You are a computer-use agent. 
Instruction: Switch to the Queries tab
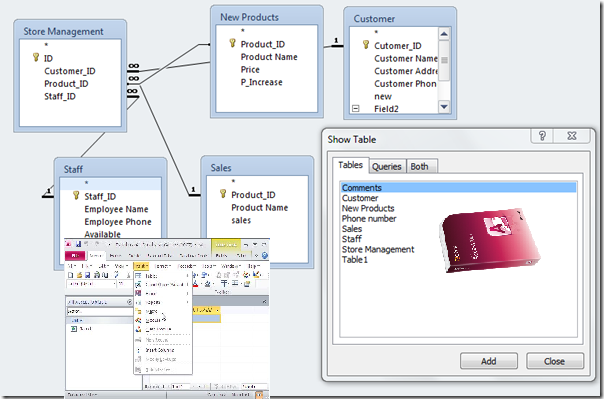click(x=387, y=166)
